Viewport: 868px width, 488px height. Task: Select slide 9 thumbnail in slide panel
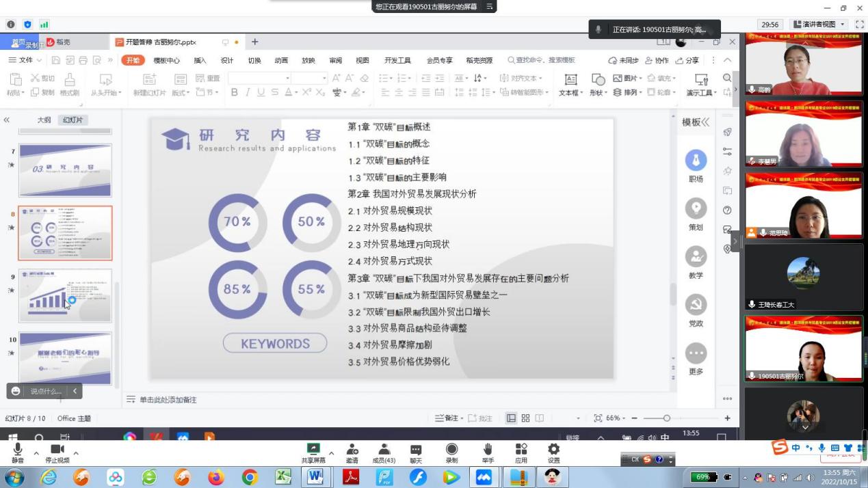pyautogui.click(x=65, y=296)
